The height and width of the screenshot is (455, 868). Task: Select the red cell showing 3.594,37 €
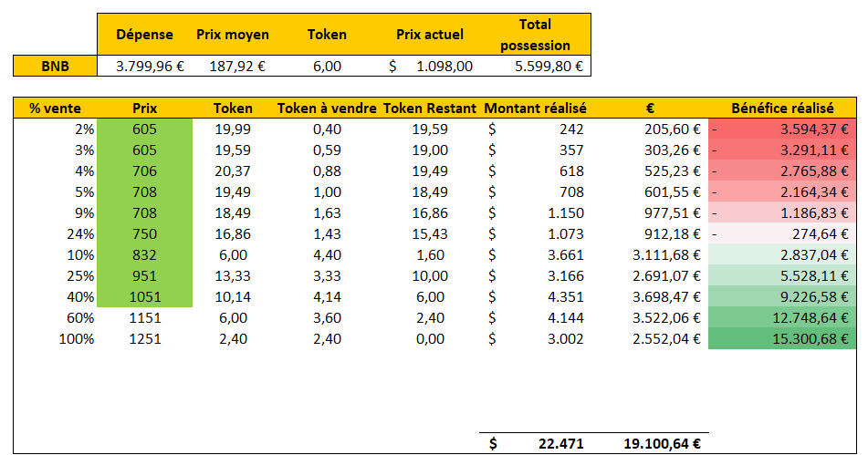[782, 129]
